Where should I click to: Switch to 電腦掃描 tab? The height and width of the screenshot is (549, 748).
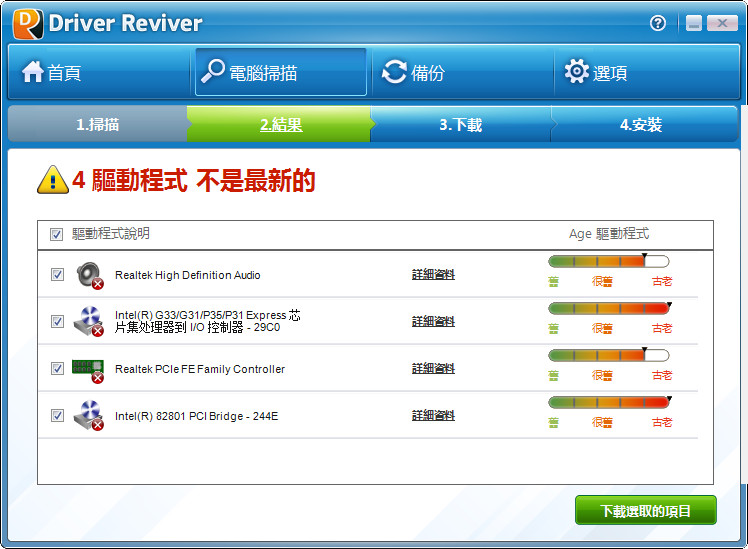coord(281,72)
